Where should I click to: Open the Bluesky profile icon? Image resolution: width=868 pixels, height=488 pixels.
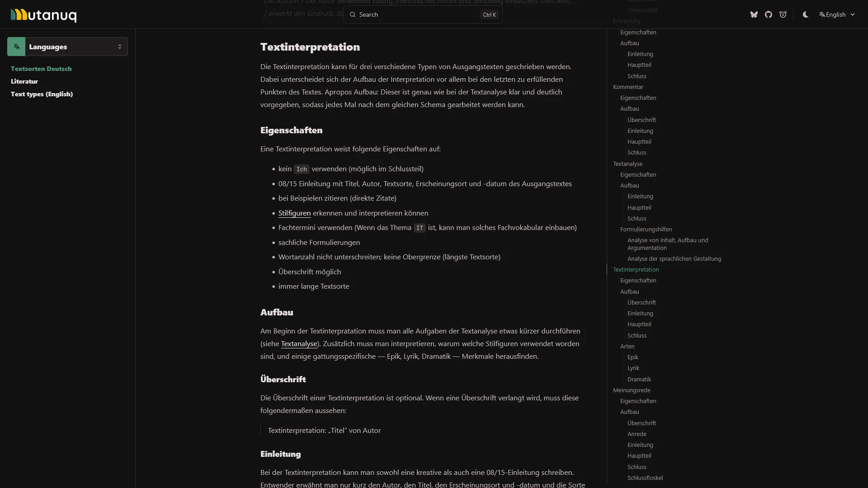pos(754,14)
